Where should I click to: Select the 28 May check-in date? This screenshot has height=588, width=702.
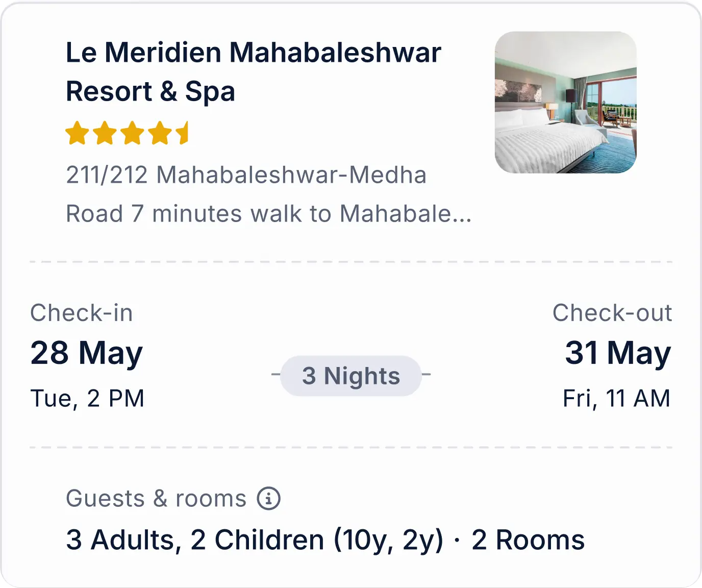coord(87,353)
